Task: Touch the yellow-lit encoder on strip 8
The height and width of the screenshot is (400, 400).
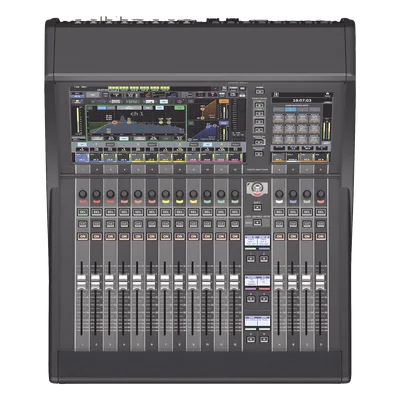Action: [180, 194]
